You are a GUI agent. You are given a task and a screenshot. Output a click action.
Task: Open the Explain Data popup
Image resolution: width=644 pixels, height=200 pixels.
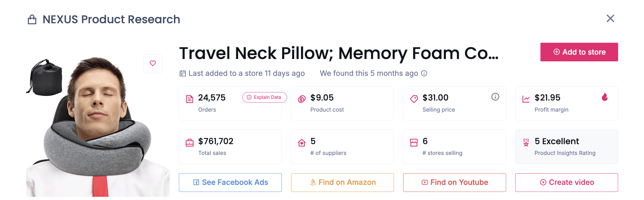point(264,97)
